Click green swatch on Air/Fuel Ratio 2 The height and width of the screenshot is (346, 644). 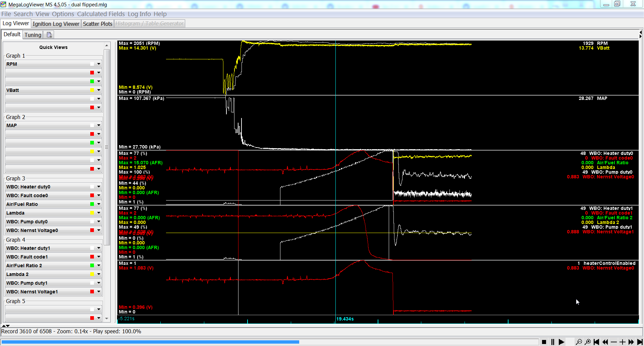pos(92,266)
